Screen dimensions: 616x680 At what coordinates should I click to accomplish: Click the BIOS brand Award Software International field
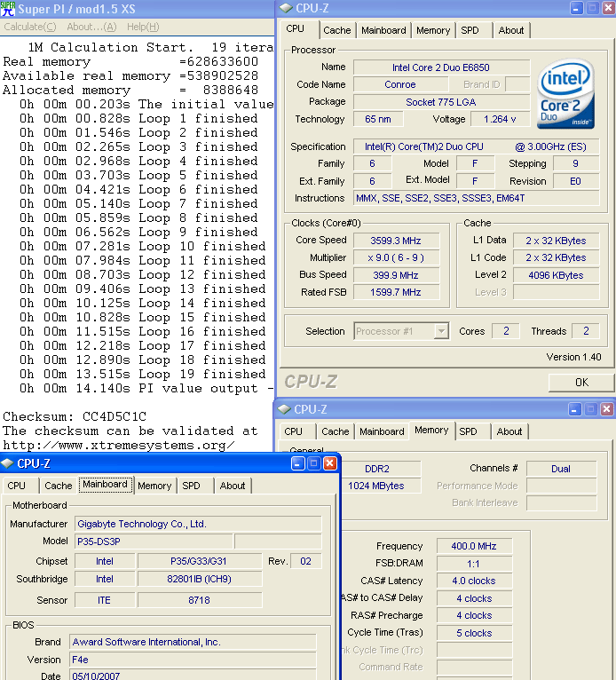[193, 642]
